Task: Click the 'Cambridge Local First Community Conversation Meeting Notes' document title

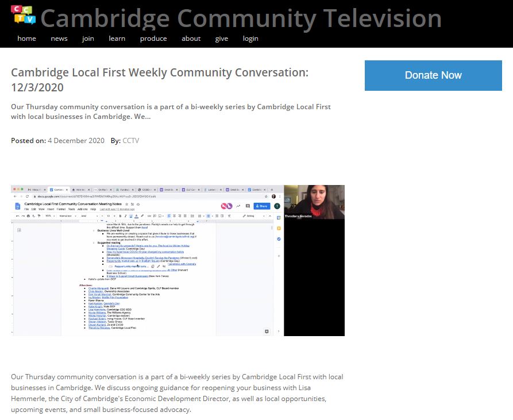Action: 73,204
